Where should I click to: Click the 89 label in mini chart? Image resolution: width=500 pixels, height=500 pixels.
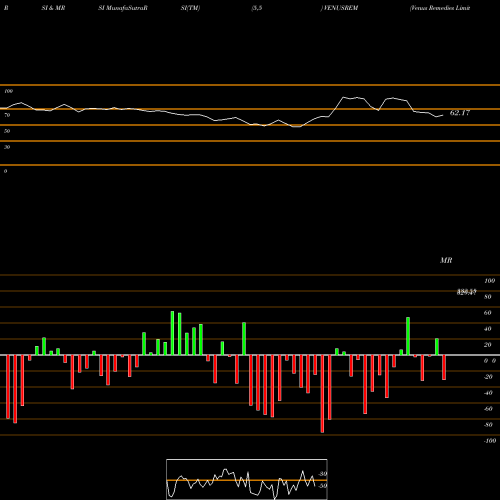click(x=322, y=474)
